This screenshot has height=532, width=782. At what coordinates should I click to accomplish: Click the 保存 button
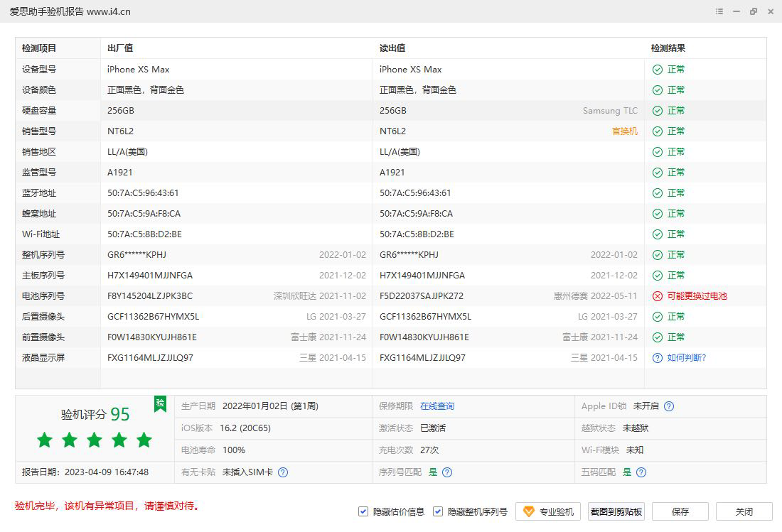coord(680,511)
